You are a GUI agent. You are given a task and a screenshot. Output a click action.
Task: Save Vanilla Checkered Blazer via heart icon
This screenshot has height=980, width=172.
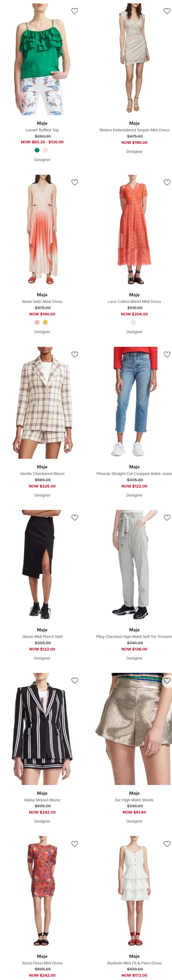point(75,354)
